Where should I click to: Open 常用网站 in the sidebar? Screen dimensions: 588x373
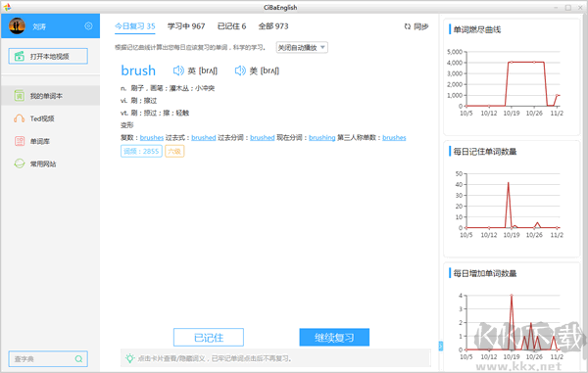tap(50, 163)
